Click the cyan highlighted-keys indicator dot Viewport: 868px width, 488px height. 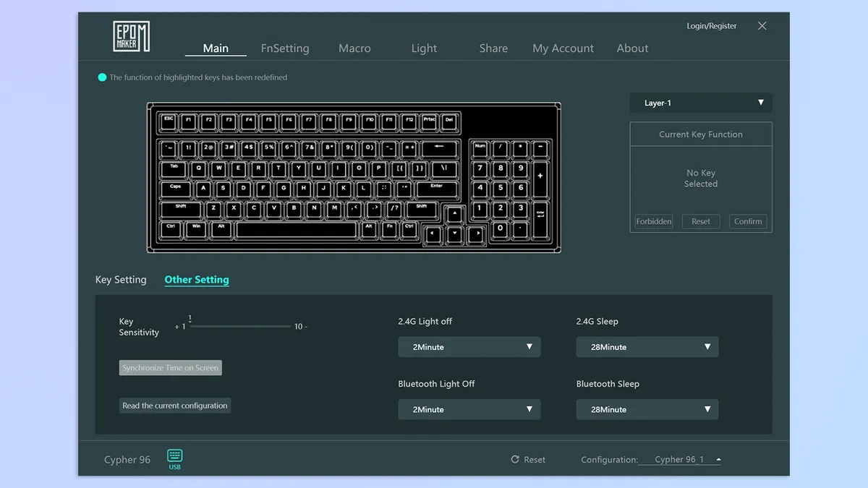(x=102, y=77)
